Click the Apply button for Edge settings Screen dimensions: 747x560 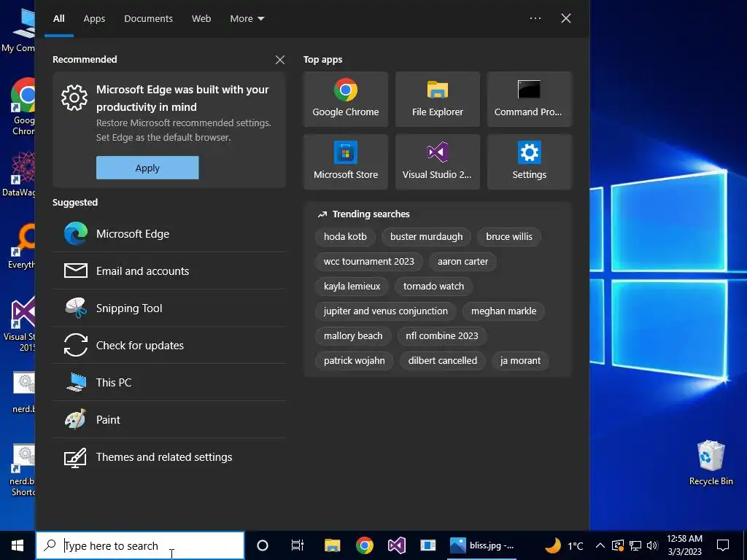pos(147,168)
